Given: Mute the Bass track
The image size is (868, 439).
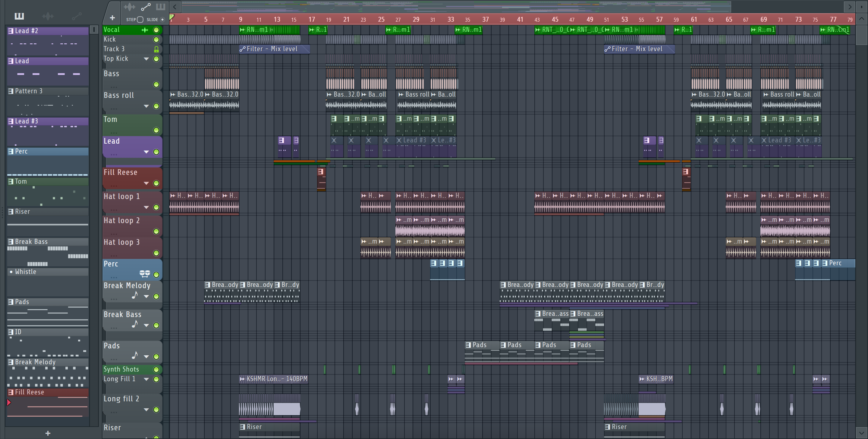Looking at the screenshot, I should [156, 85].
